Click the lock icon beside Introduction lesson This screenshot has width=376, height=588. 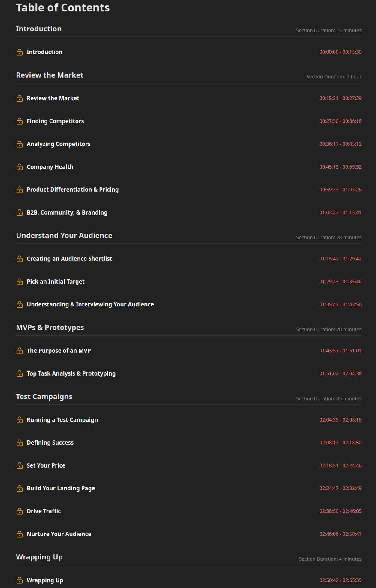(x=20, y=52)
